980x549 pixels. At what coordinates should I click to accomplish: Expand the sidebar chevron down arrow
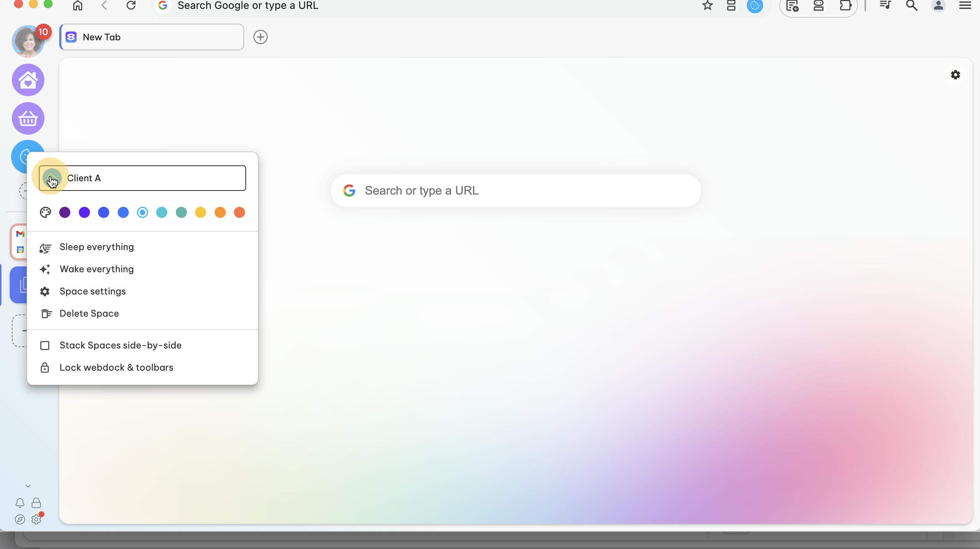click(x=28, y=486)
